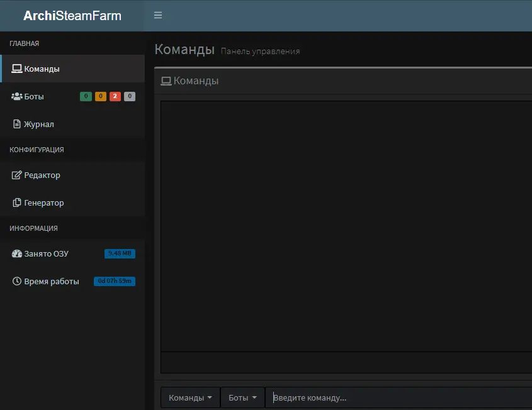Open the Журнал sidebar item
This screenshot has height=410, width=532.
pos(72,124)
